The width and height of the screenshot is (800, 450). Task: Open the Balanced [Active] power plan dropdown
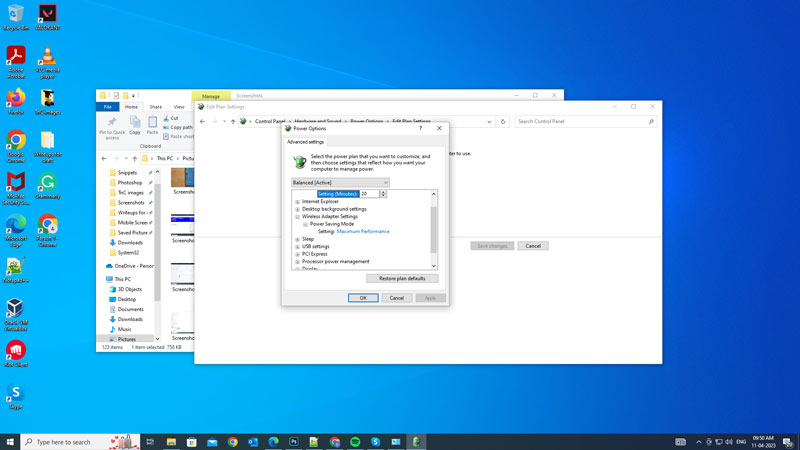click(x=340, y=183)
